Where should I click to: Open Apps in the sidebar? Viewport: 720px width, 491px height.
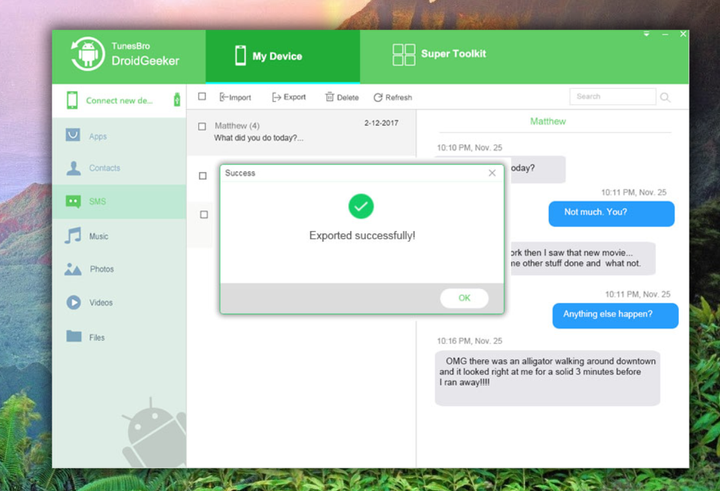(x=119, y=136)
